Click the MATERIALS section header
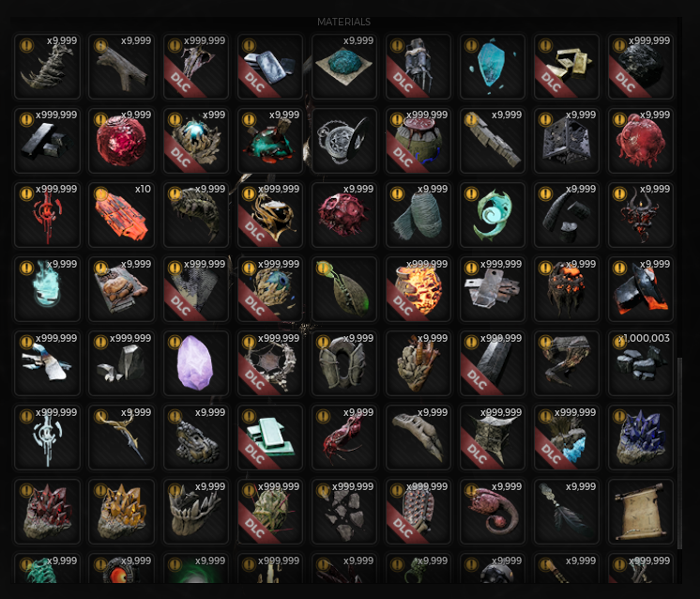Image resolution: width=700 pixels, height=599 pixels. 343,22
